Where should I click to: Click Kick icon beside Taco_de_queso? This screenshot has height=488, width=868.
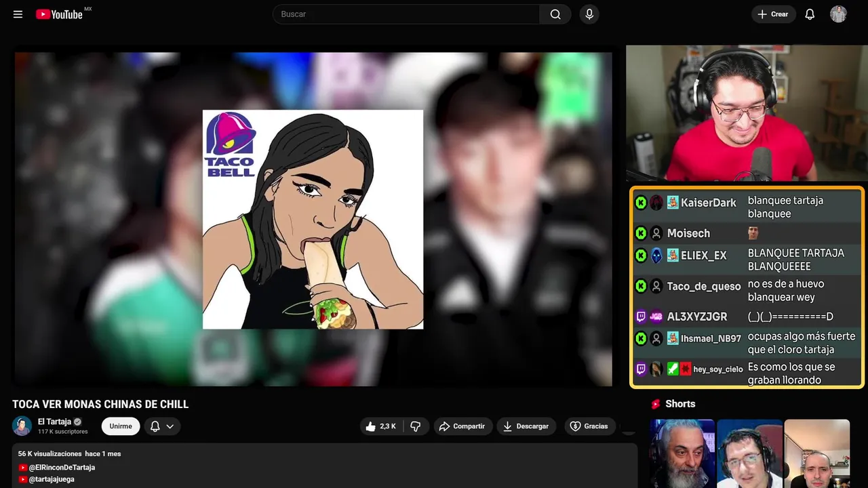(x=641, y=287)
